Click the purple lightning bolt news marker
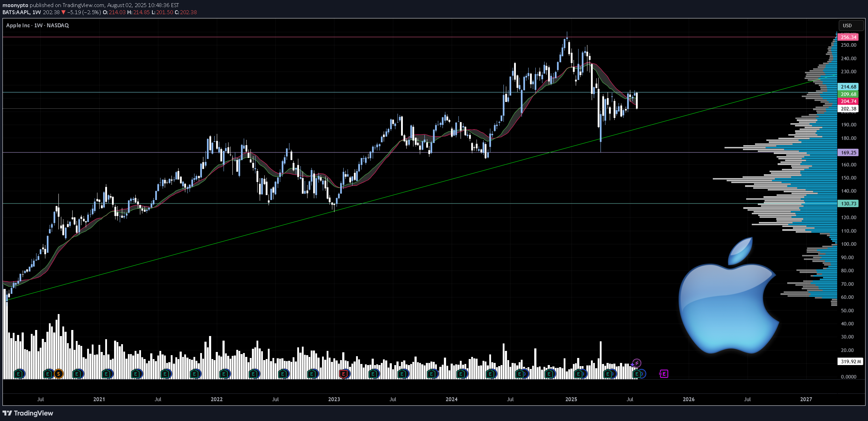This screenshot has width=868, height=421. coord(637,363)
